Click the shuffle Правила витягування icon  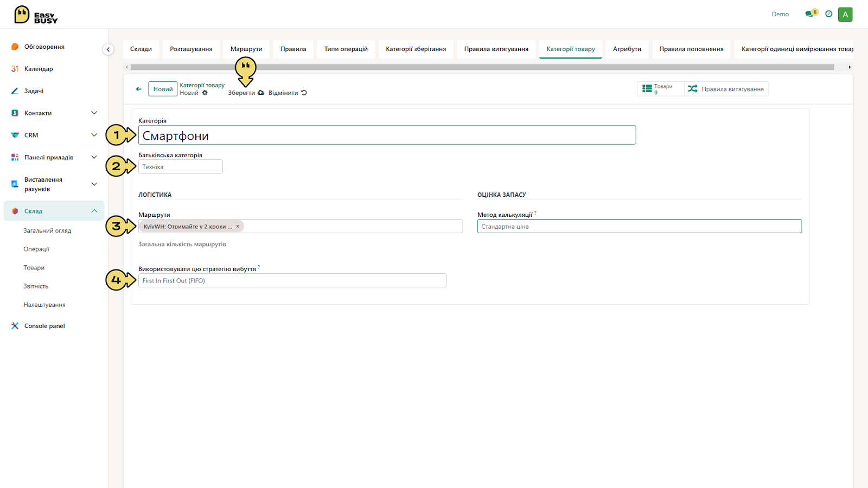pos(693,88)
